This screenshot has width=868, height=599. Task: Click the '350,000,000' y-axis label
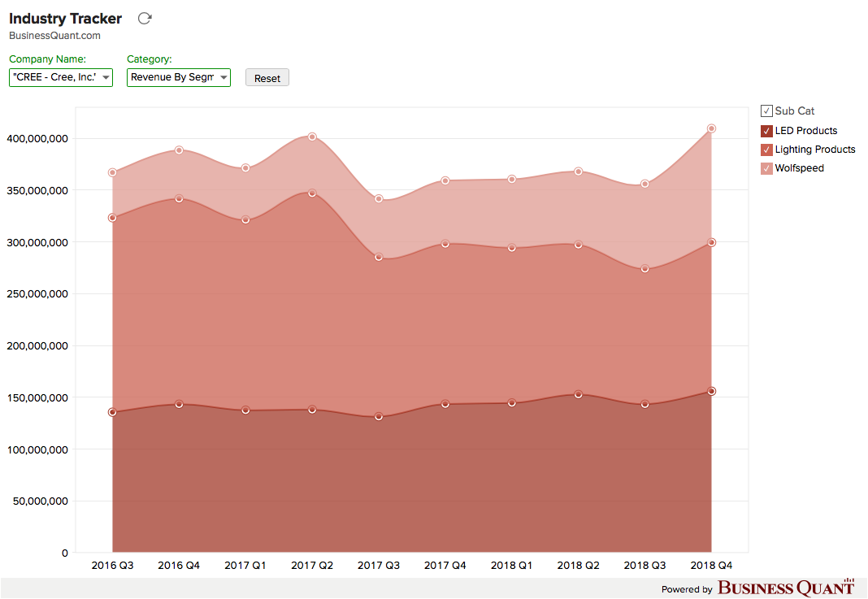tap(37, 191)
